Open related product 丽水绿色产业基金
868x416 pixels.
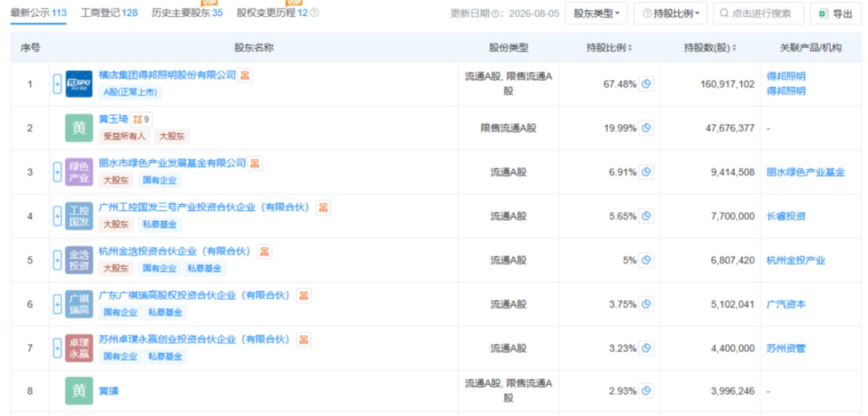pos(806,172)
